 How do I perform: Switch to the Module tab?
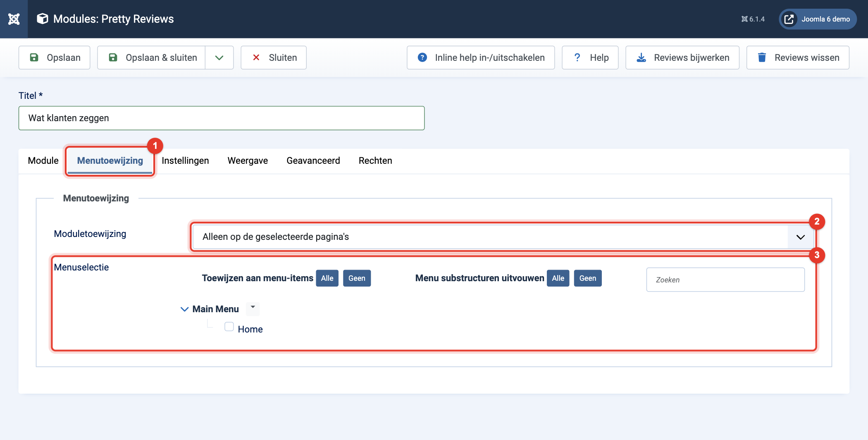(x=43, y=160)
